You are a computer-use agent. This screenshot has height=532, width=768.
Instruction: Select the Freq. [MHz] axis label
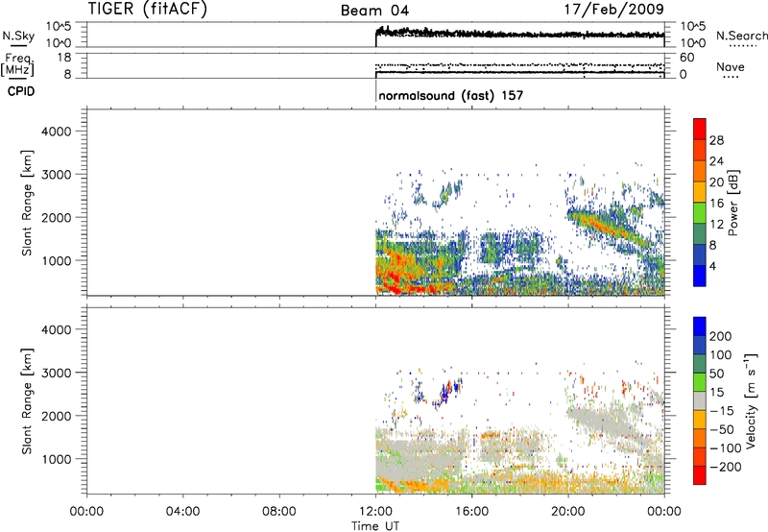click(x=17, y=65)
